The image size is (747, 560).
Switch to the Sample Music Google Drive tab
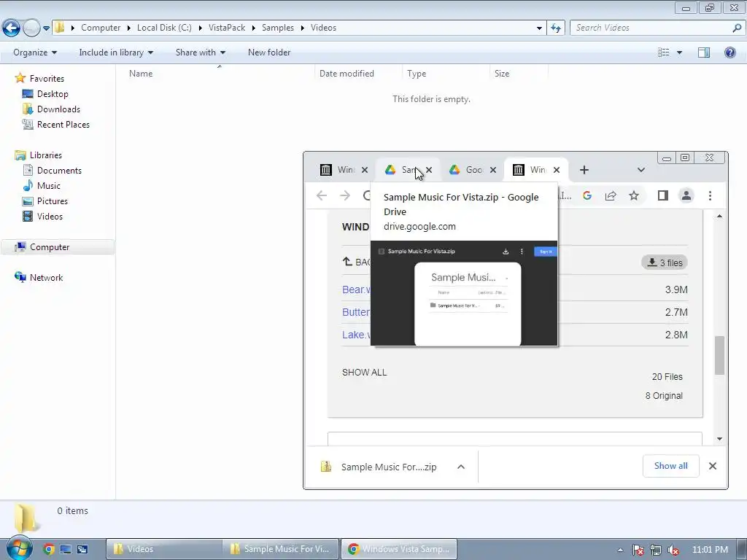coord(402,170)
